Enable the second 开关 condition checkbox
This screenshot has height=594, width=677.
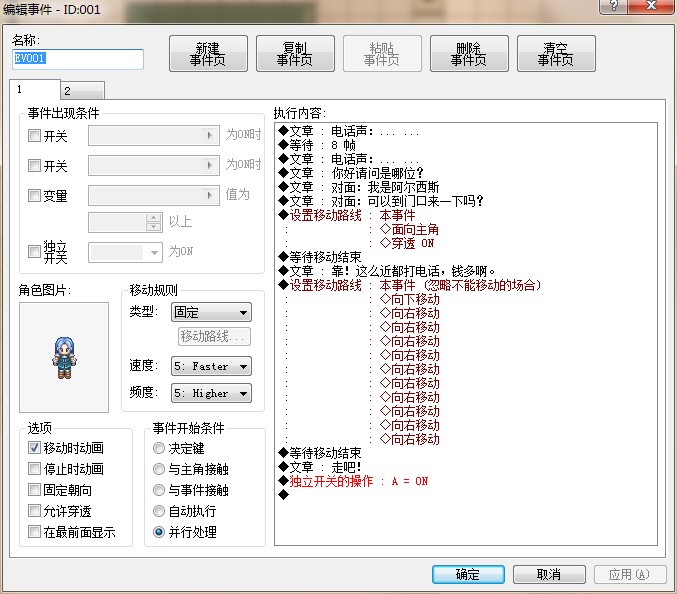tap(34, 165)
